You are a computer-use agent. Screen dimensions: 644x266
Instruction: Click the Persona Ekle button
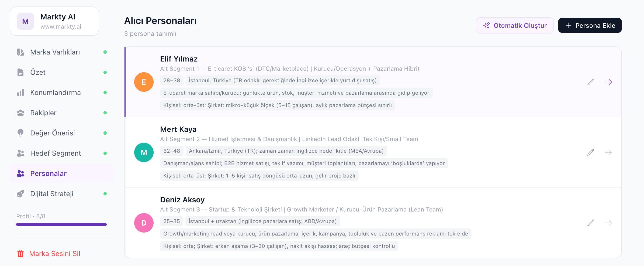(x=590, y=25)
